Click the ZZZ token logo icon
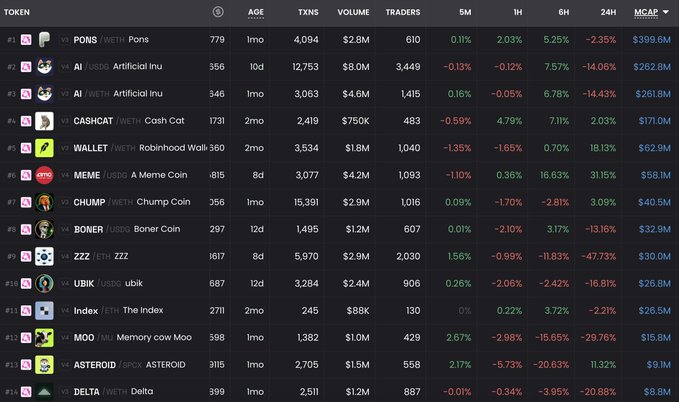 pyautogui.click(x=44, y=256)
